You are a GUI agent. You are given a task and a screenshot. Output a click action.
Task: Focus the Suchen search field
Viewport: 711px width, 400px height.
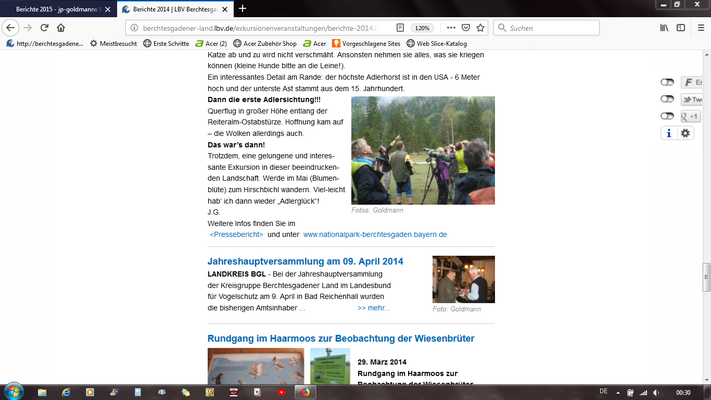tap(546, 28)
